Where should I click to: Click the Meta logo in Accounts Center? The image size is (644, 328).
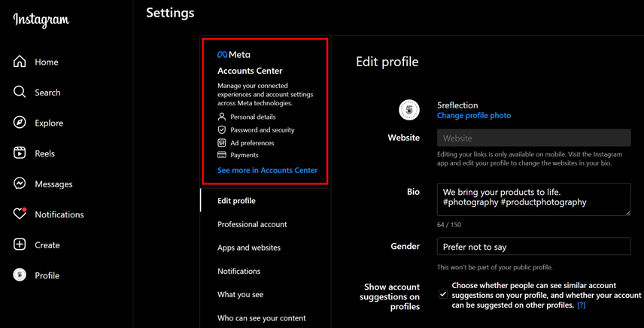(234, 55)
